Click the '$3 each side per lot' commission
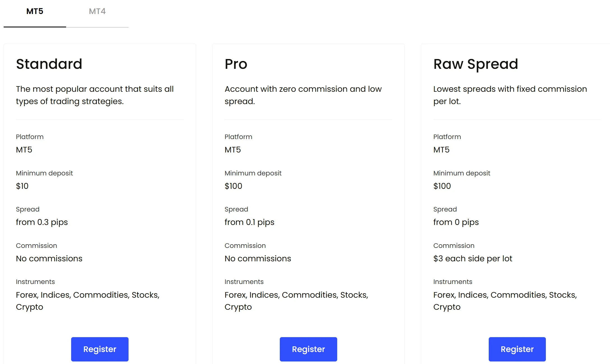Screen dimensions: 610x364 pos(472,259)
